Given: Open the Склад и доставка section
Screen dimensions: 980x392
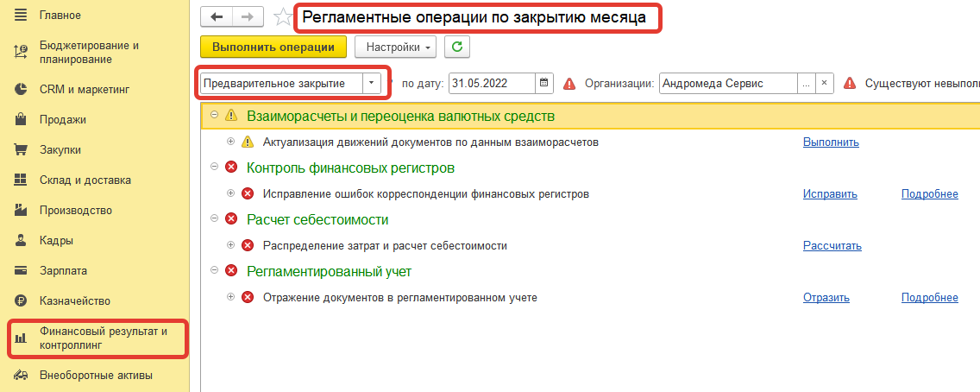Looking at the screenshot, I should (x=85, y=180).
